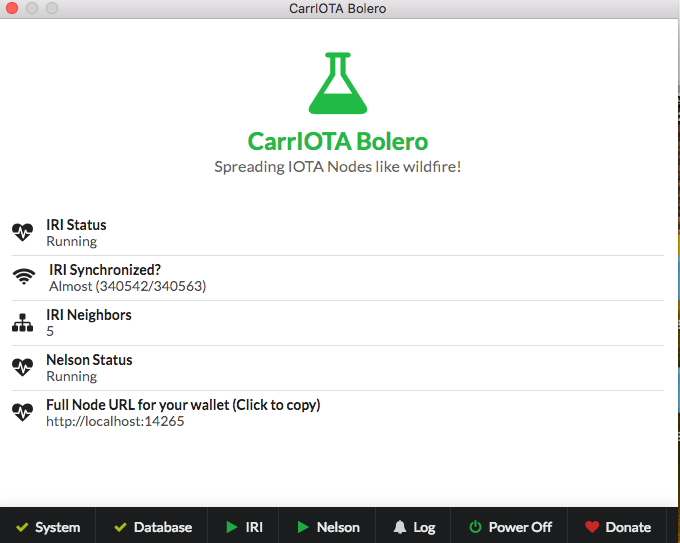This screenshot has width=680, height=543.
Task: Close the window with red button
Action: (x=12, y=8)
